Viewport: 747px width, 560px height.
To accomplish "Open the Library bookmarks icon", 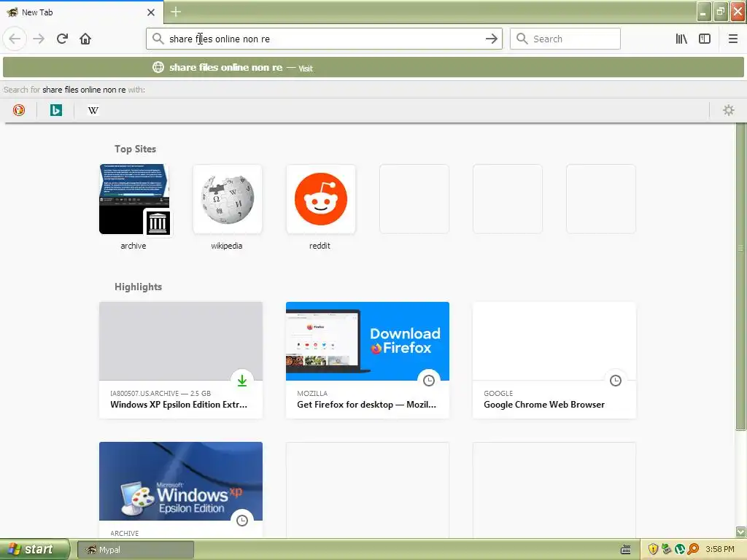I will point(681,39).
